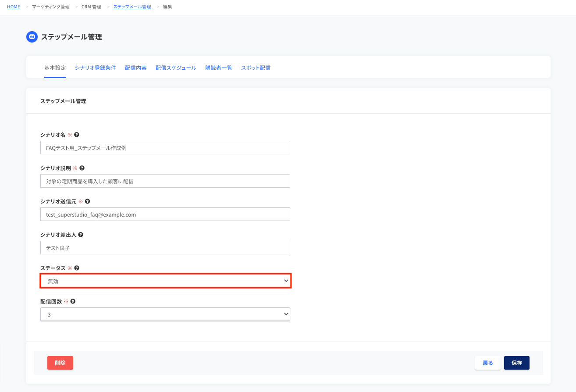Click help icon next to ステータス

coord(77,268)
